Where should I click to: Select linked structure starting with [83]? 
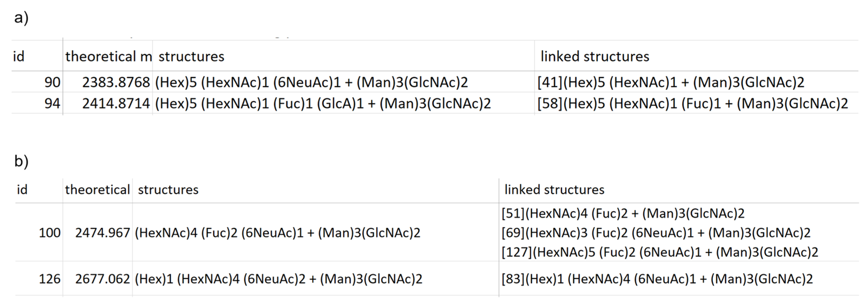click(657, 279)
